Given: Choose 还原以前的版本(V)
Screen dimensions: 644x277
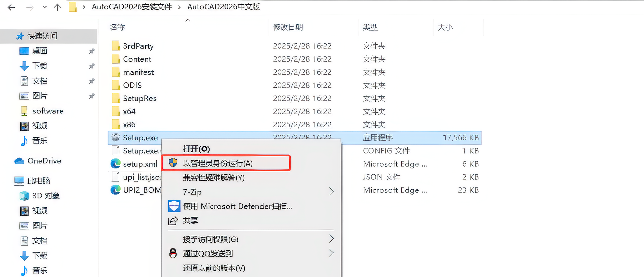Looking at the screenshot, I should coord(214,268).
